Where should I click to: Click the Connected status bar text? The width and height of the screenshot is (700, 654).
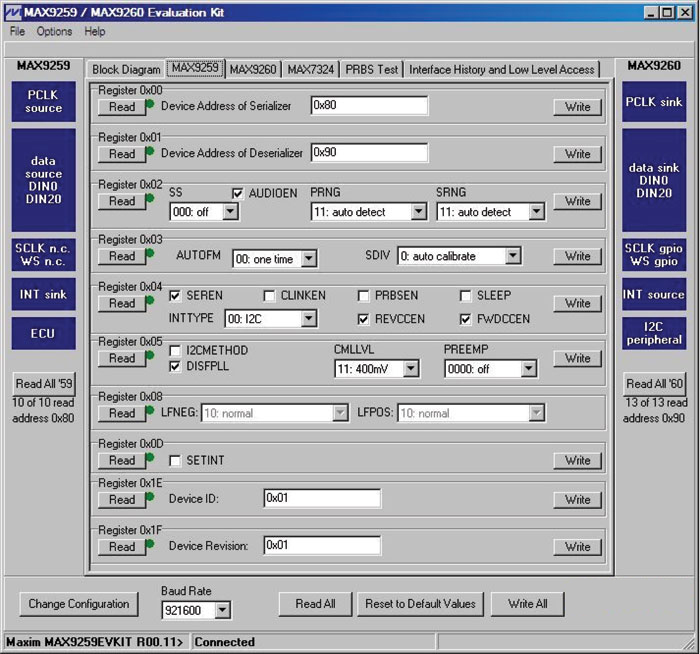point(225,642)
